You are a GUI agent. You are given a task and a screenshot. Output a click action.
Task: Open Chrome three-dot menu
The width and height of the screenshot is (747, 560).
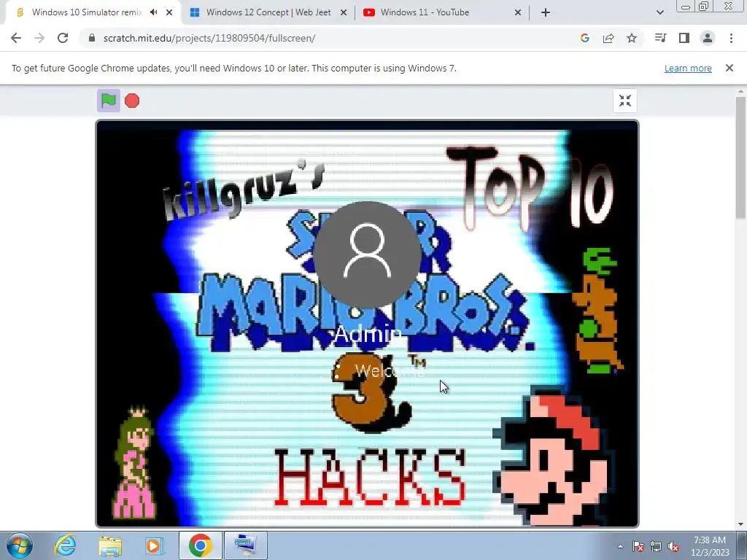[731, 38]
